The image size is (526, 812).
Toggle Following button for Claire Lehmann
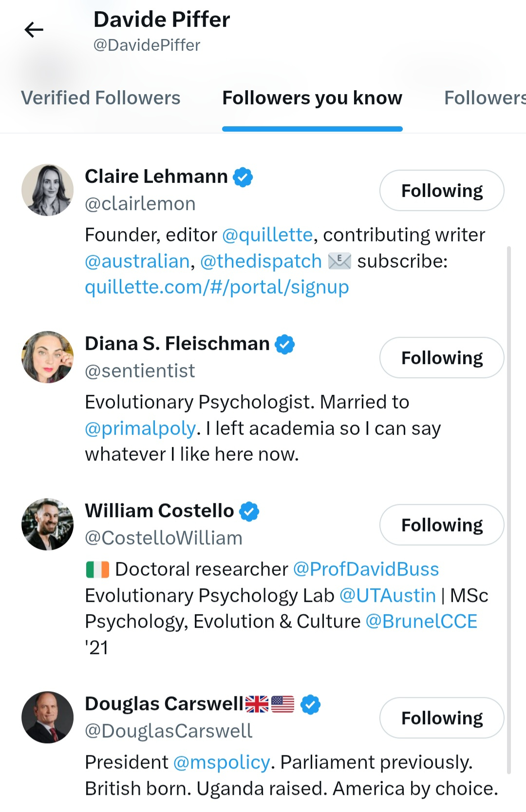coord(441,191)
